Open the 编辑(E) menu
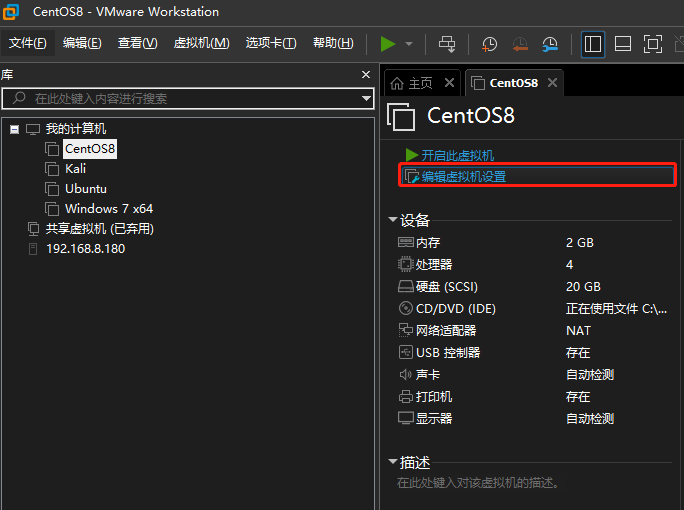 click(82, 43)
